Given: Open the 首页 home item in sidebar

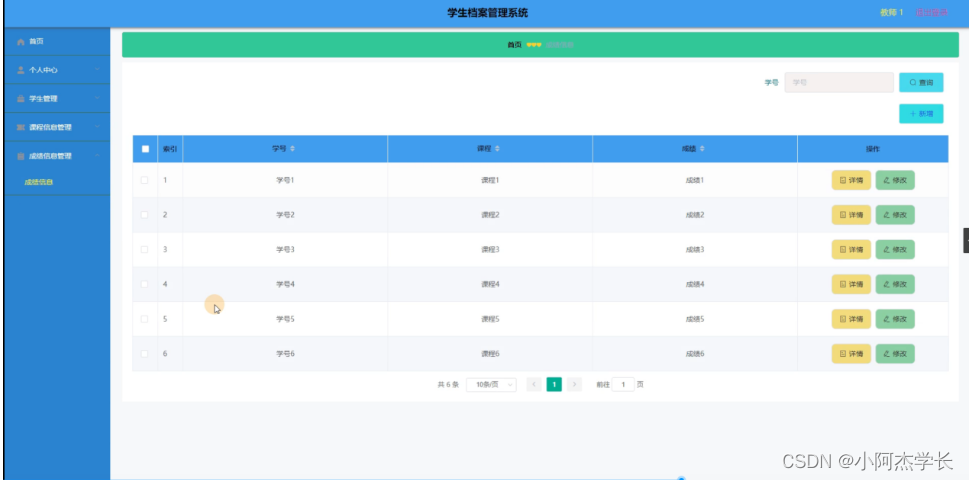Looking at the screenshot, I should (57, 41).
